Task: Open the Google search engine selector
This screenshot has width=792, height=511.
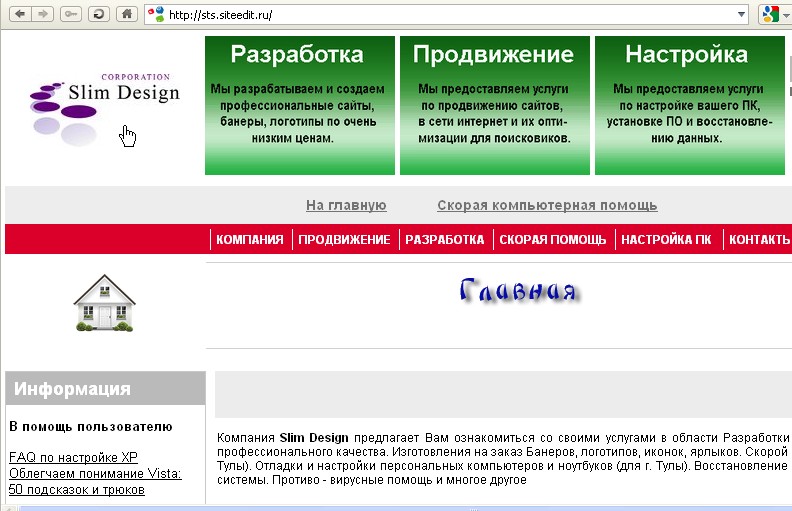Action: tap(771, 14)
